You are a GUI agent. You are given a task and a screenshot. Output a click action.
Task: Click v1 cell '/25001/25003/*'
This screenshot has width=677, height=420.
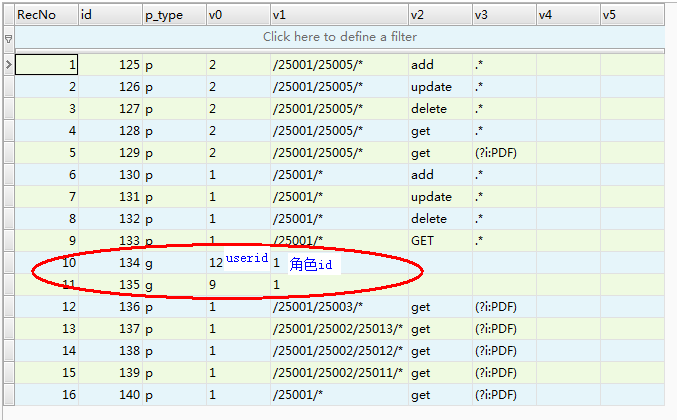click(x=339, y=307)
